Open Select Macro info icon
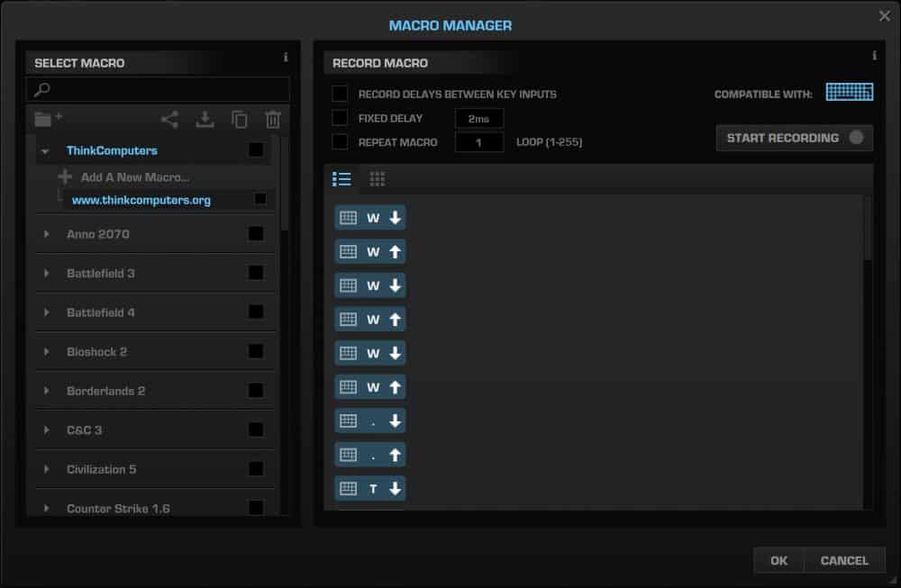901x588 pixels. pos(286,57)
